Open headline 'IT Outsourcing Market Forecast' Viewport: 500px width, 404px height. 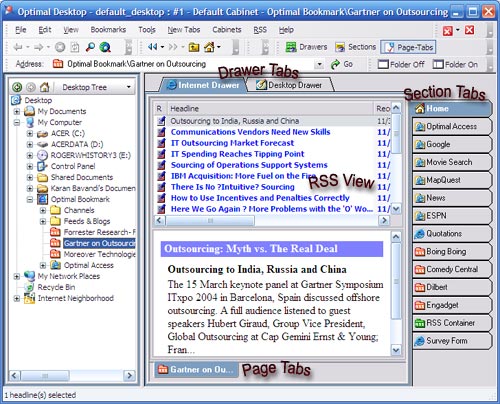tap(232, 143)
